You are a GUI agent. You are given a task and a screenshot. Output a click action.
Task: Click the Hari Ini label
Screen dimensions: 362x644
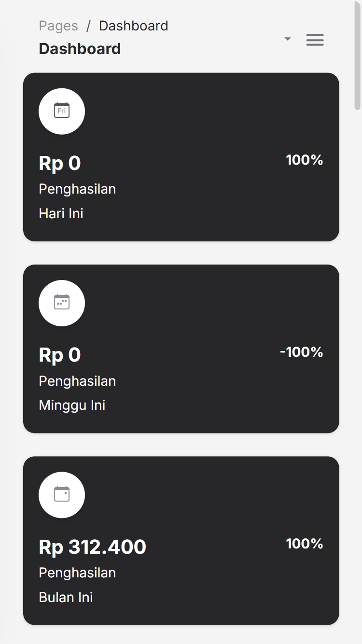tap(61, 213)
